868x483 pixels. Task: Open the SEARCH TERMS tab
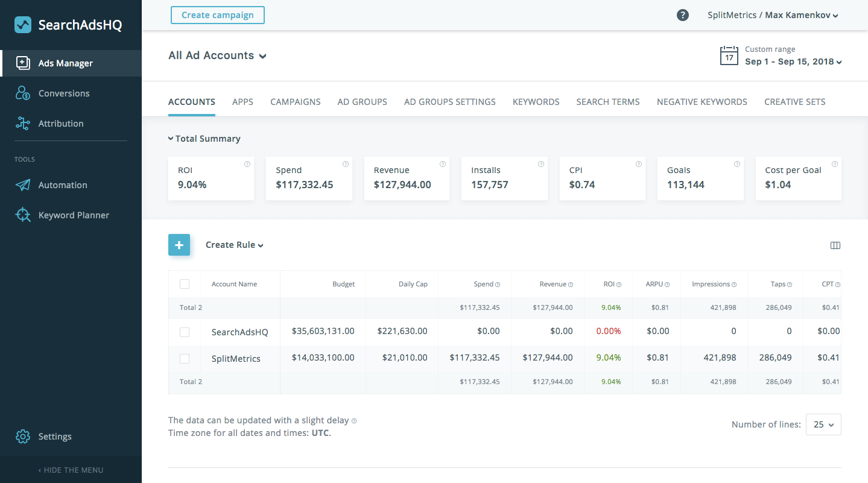[x=608, y=102]
